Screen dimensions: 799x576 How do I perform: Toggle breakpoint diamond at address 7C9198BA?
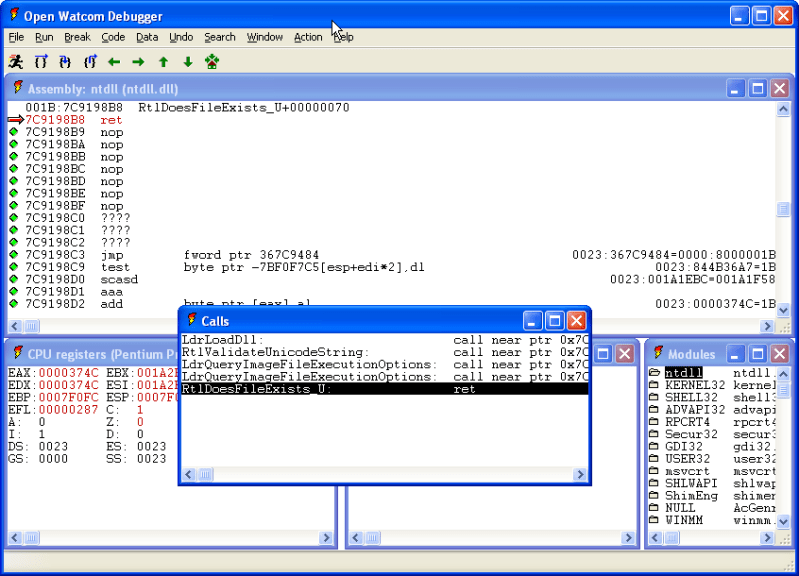14,144
